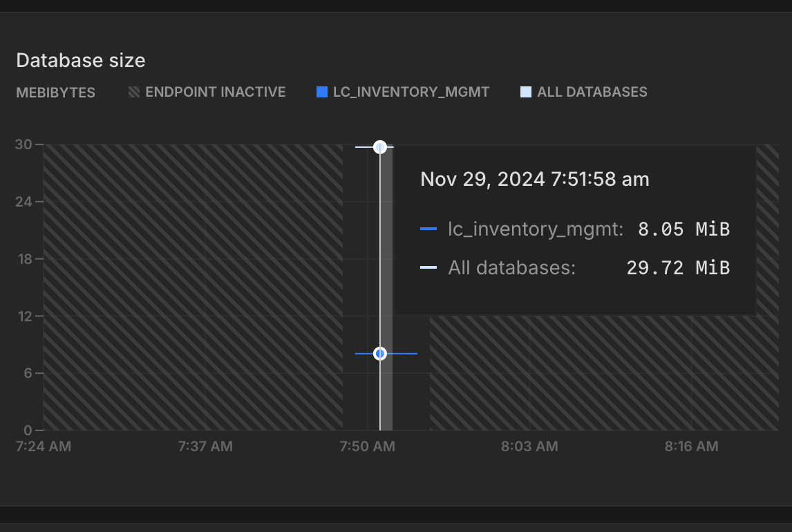
Task: Click the 8:16 AM time axis label
Action: [691, 446]
